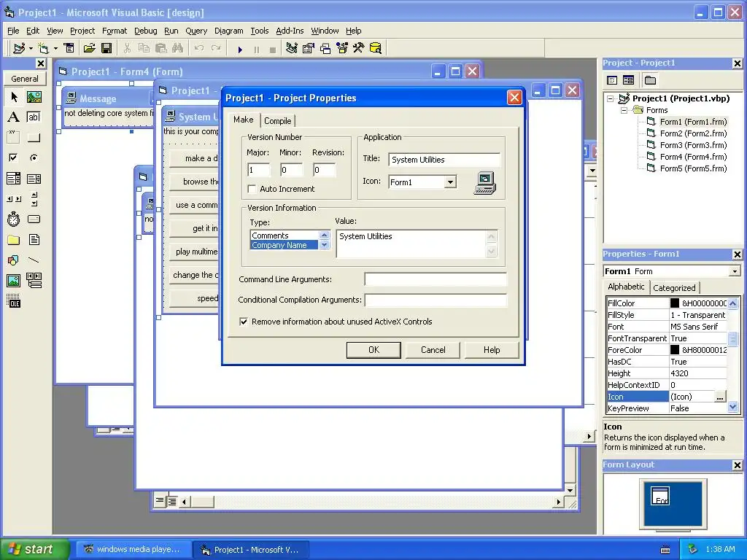Screen dimensions: 747x560
Task: Select the TextBox control tool
Action: click(x=34, y=117)
